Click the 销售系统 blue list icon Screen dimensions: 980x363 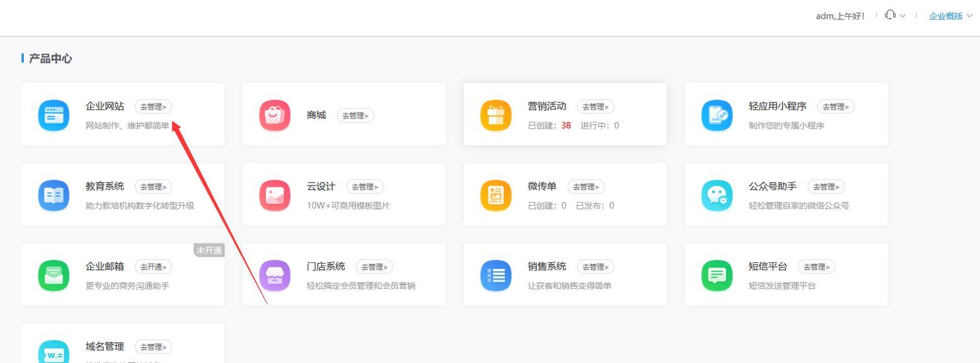click(x=496, y=275)
